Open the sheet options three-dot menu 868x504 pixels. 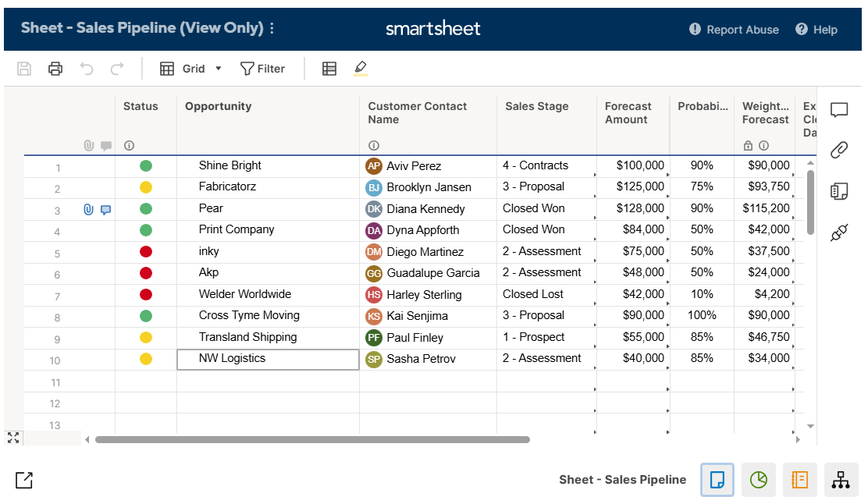point(271,27)
